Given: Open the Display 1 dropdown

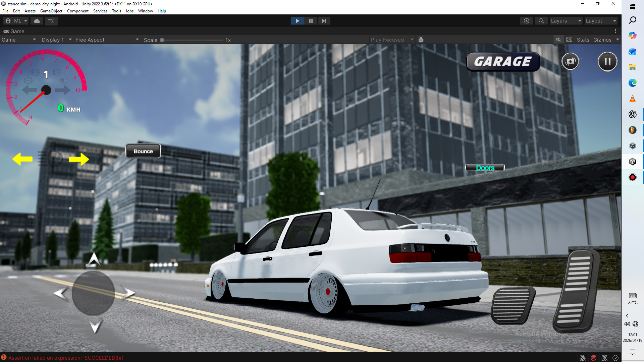Looking at the screenshot, I should pyautogui.click(x=56, y=40).
